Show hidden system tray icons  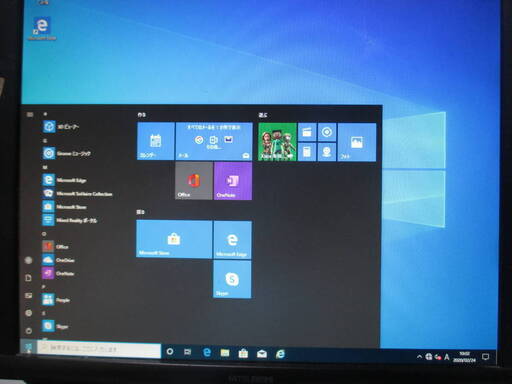point(419,357)
